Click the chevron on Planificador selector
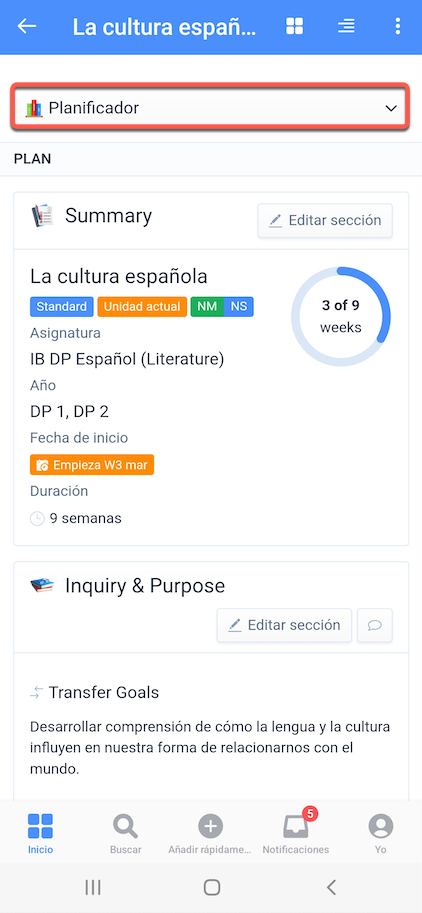Image resolution: width=422 pixels, height=913 pixels. 391,108
